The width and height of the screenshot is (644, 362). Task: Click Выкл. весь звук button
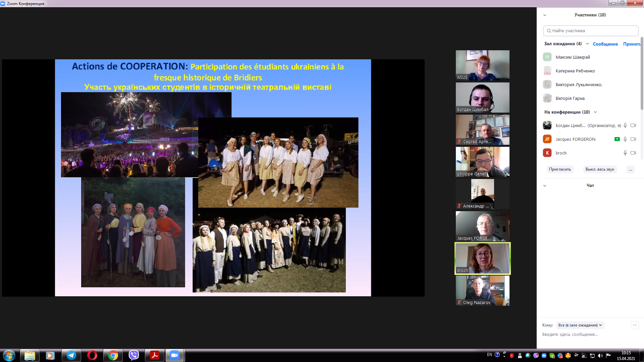pos(600,169)
